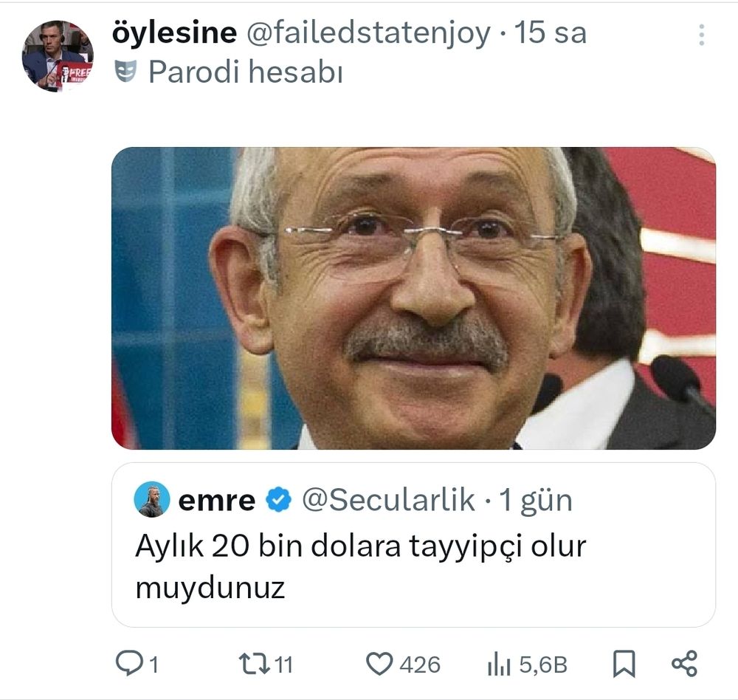Open the @failedstatenjoy handle
This screenshot has width=738, height=700.
coord(368,33)
